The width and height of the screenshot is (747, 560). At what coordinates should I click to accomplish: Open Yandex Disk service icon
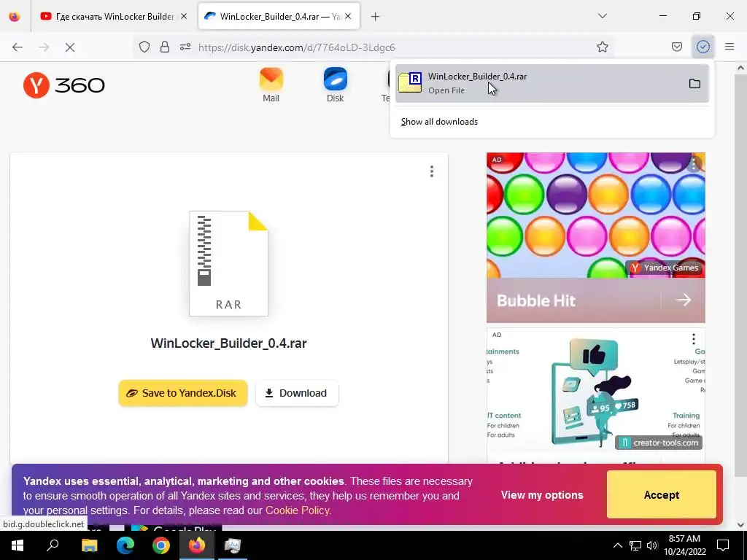pos(335,85)
